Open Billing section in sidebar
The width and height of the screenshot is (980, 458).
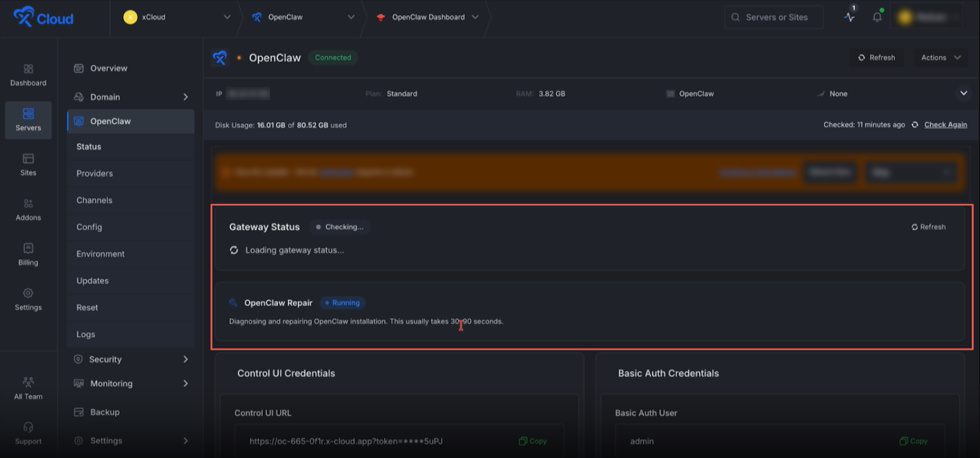[28, 254]
